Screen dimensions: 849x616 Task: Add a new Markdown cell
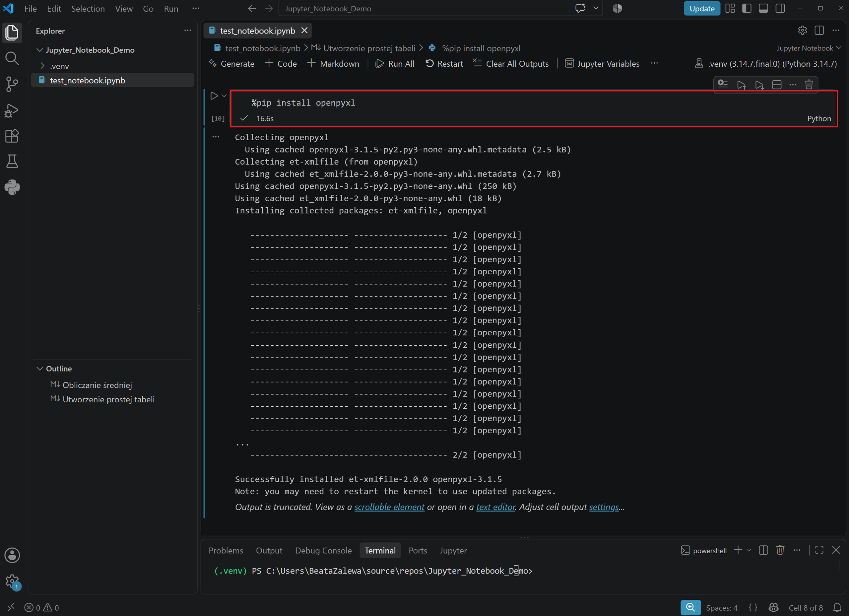point(333,64)
